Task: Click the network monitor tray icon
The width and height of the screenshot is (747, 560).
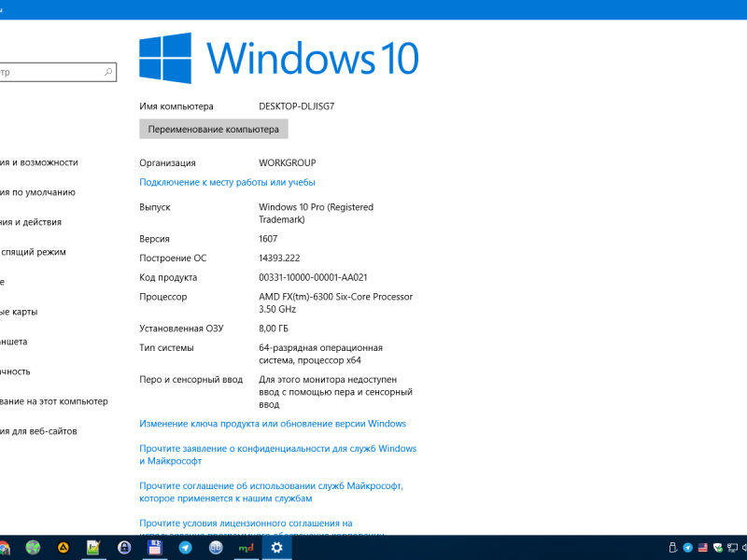Action: pos(732,548)
